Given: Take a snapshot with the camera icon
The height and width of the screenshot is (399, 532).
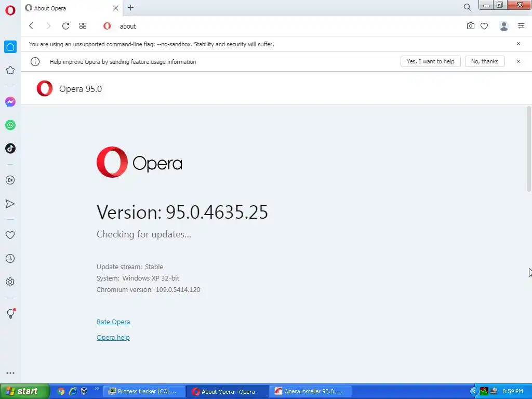Looking at the screenshot, I should 470,26.
